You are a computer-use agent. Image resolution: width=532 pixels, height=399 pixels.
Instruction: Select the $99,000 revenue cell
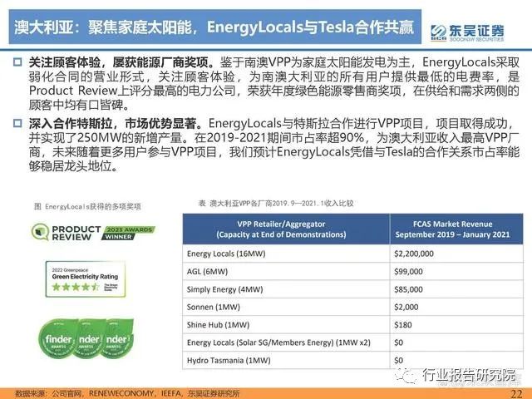pyautogui.click(x=456, y=272)
